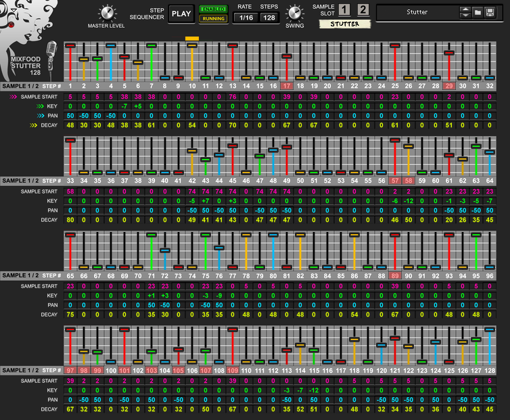Viewport: 510px width, 420px height.
Task: Click decay value 80 on step 33
Action: point(70,220)
